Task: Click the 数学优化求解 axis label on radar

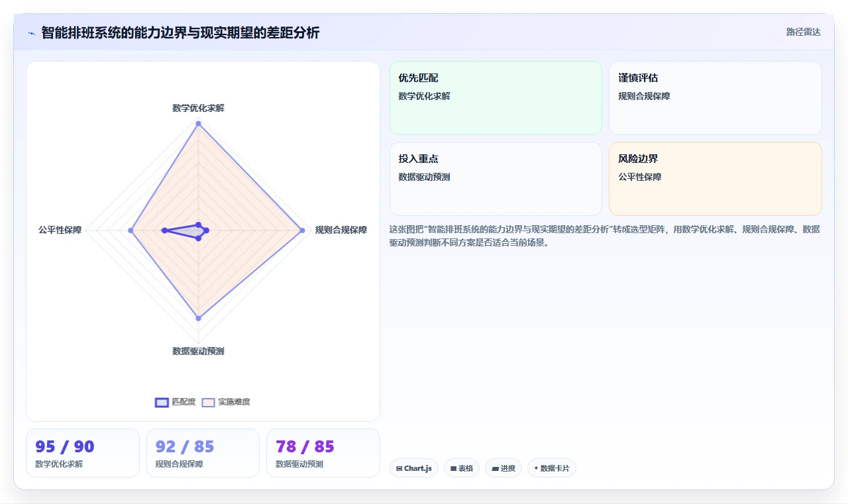Action: pyautogui.click(x=198, y=108)
